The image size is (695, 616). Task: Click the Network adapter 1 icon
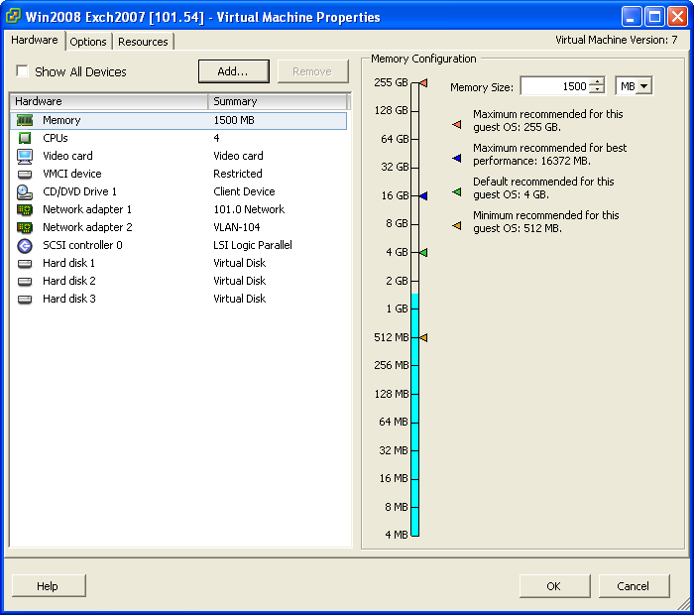tap(25, 209)
